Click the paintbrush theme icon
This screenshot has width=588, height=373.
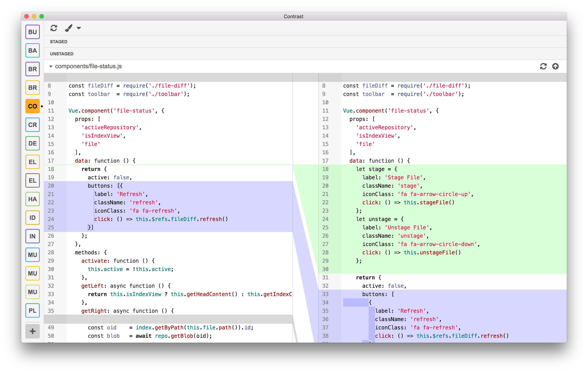pos(69,28)
